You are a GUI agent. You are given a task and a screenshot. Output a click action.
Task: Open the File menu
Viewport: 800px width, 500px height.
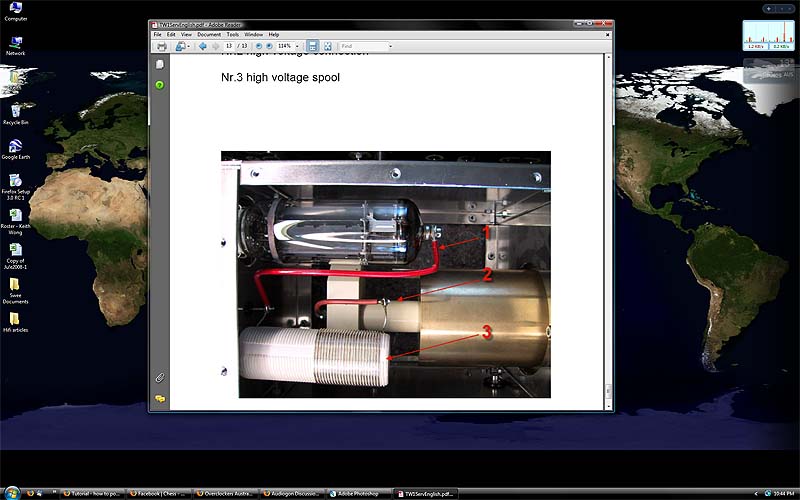tap(158, 35)
